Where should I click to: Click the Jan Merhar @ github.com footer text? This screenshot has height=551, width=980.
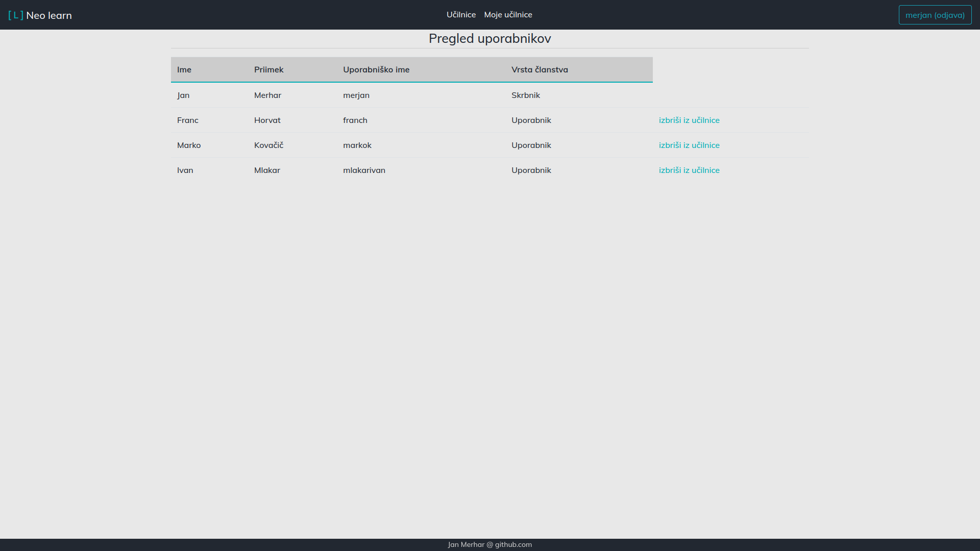(x=489, y=544)
